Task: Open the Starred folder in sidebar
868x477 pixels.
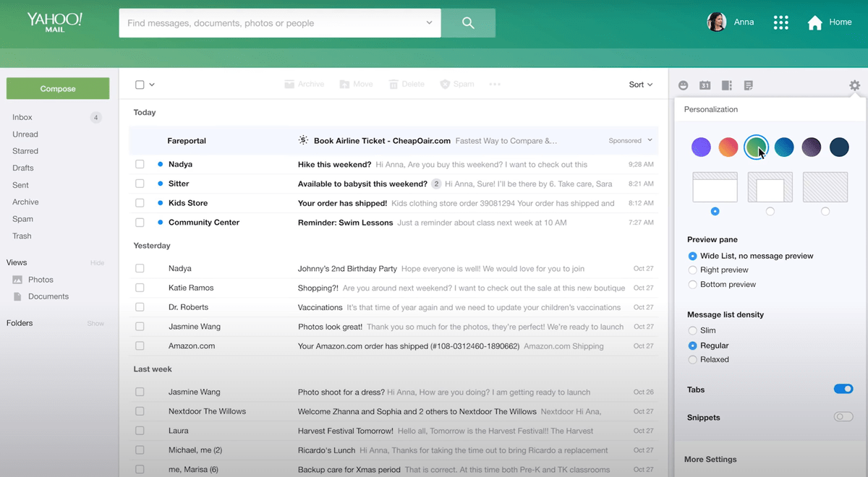Action: click(25, 151)
